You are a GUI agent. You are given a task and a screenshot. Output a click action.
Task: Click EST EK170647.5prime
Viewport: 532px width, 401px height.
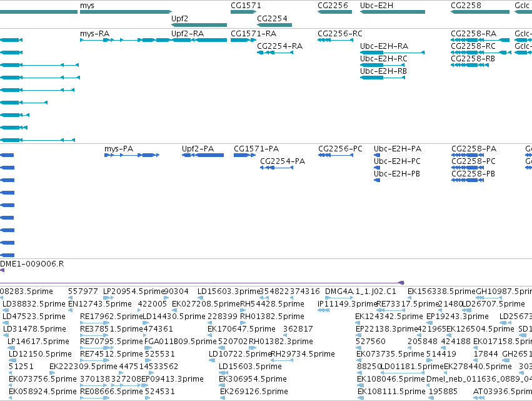pyautogui.click(x=241, y=329)
